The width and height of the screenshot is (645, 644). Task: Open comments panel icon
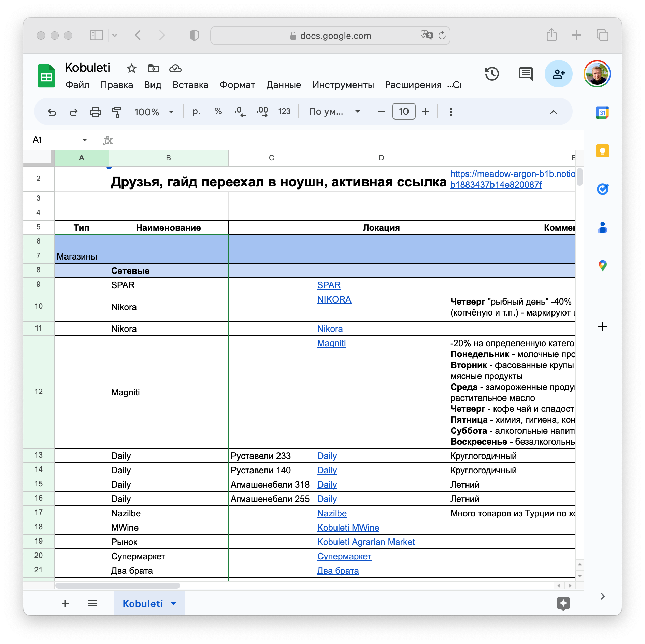(526, 74)
